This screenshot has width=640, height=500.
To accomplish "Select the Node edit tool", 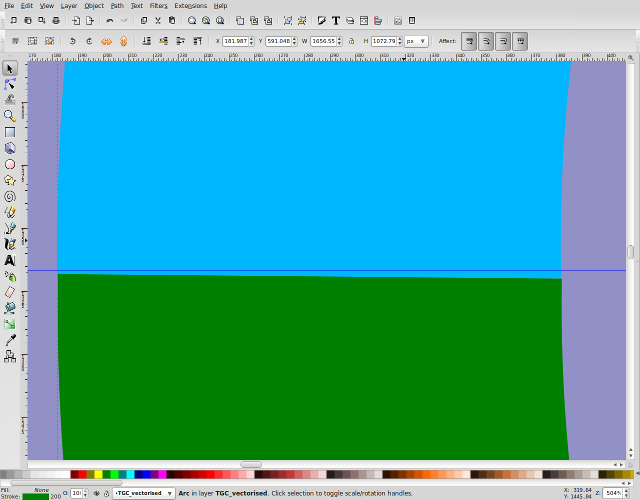I will click(10, 84).
